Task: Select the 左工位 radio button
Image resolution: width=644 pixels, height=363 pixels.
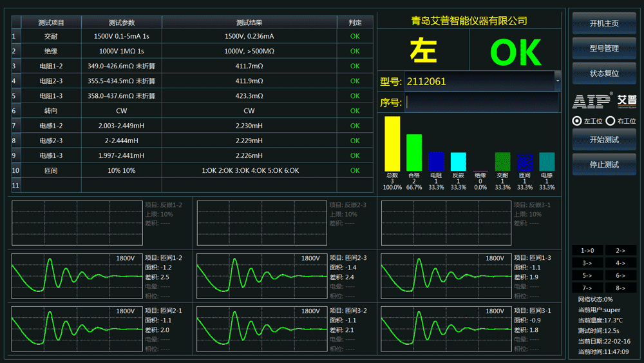Action: [x=578, y=121]
